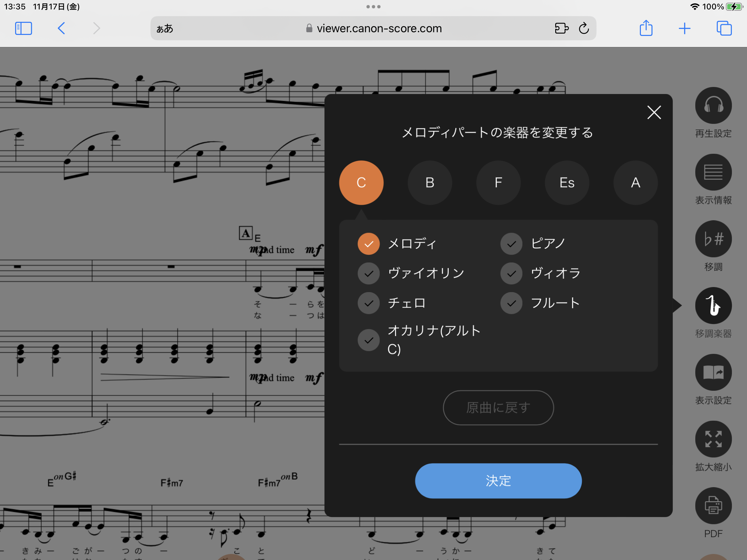This screenshot has height=560, width=747.
Task: Select the 移調楽器 saxophone icon
Action: (x=713, y=306)
